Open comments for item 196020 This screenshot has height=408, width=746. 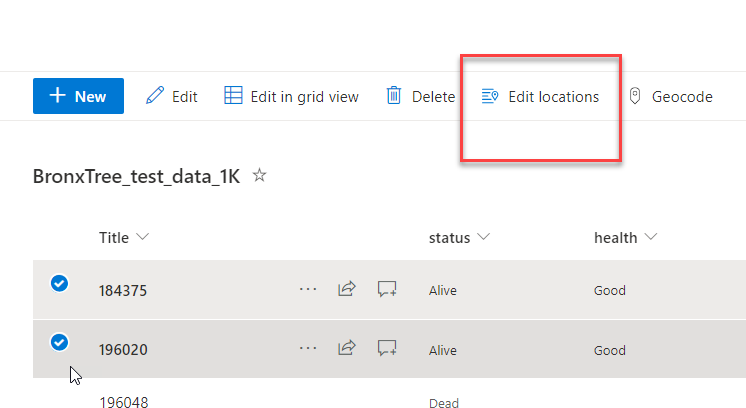pos(387,349)
